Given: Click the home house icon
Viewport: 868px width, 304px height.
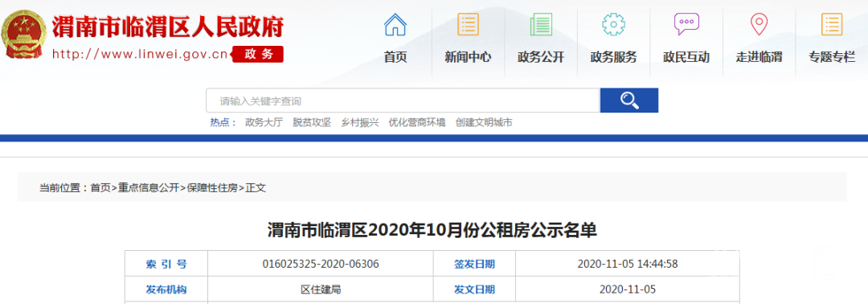Looking at the screenshot, I should 395,24.
